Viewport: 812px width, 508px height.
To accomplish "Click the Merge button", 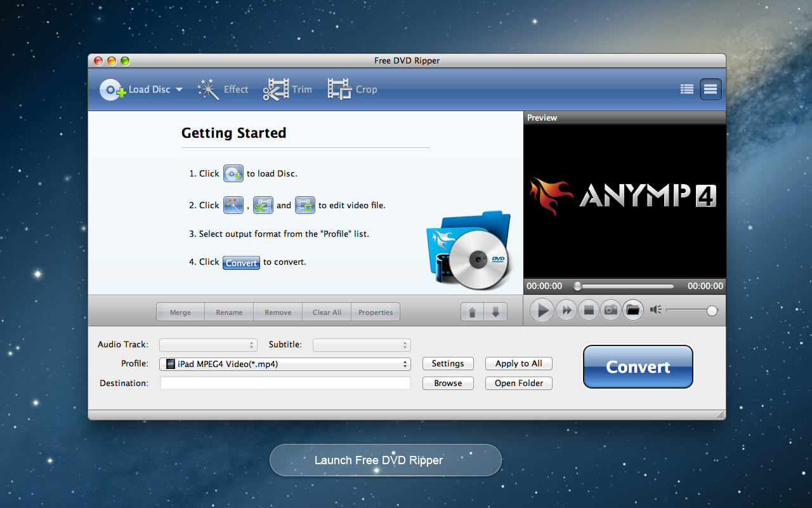I will (181, 312).
